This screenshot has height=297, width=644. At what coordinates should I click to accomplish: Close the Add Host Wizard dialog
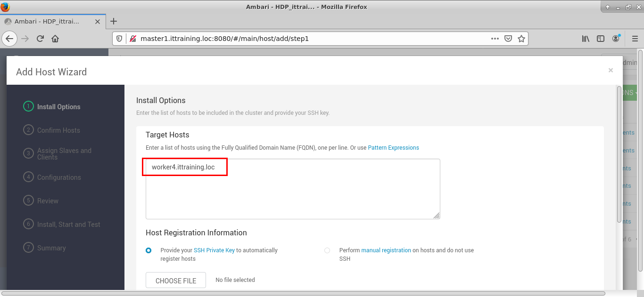coord(611,70)
